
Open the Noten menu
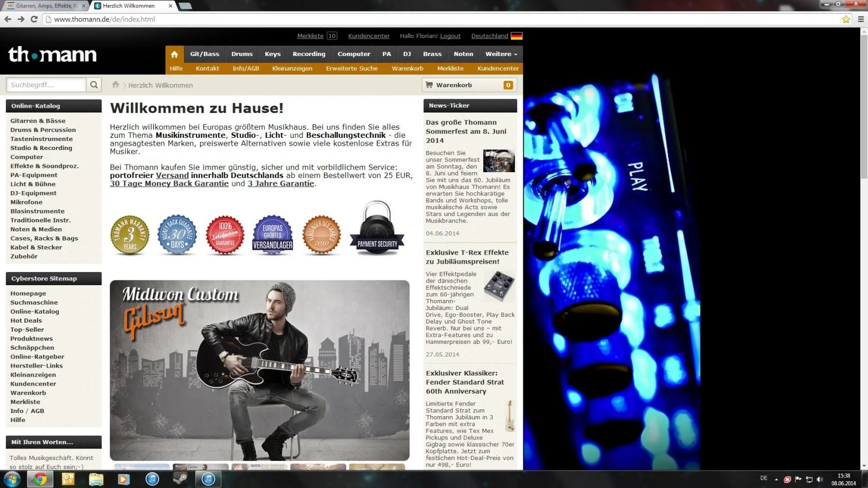(463, 54)
